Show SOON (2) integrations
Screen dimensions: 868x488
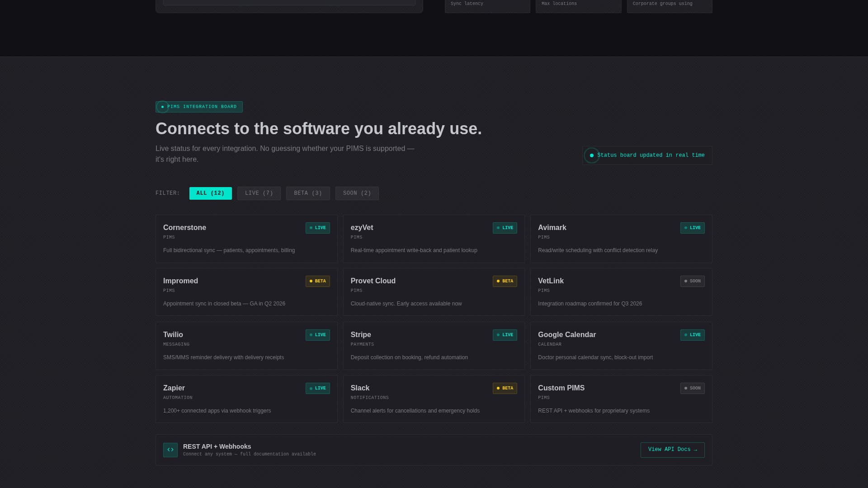pos(357,193)
